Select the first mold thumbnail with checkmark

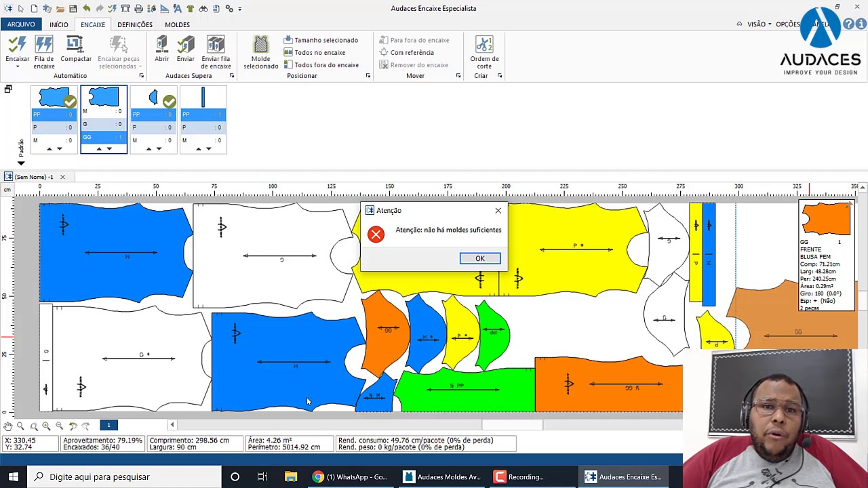[x=54, y=98]
